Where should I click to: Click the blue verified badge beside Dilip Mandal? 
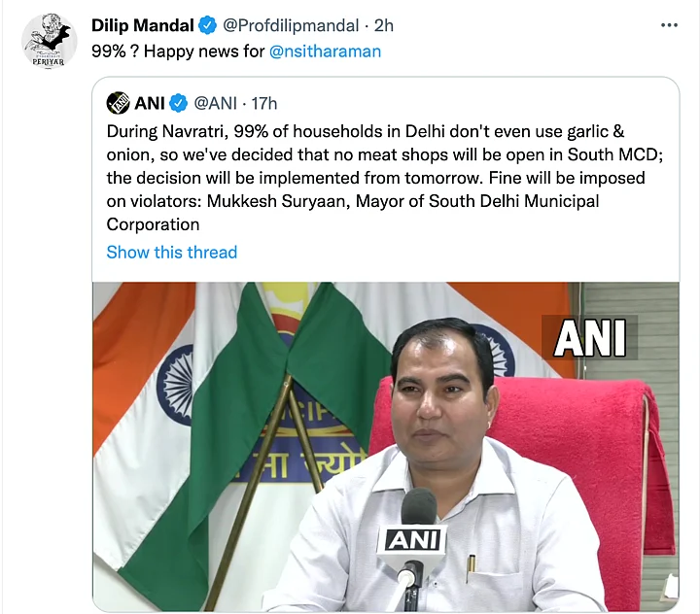pos(207,25)
